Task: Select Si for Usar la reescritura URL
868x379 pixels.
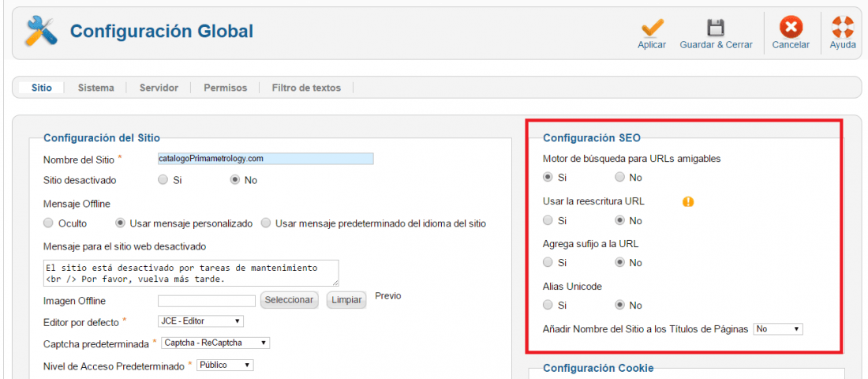Action: point(548,220)
